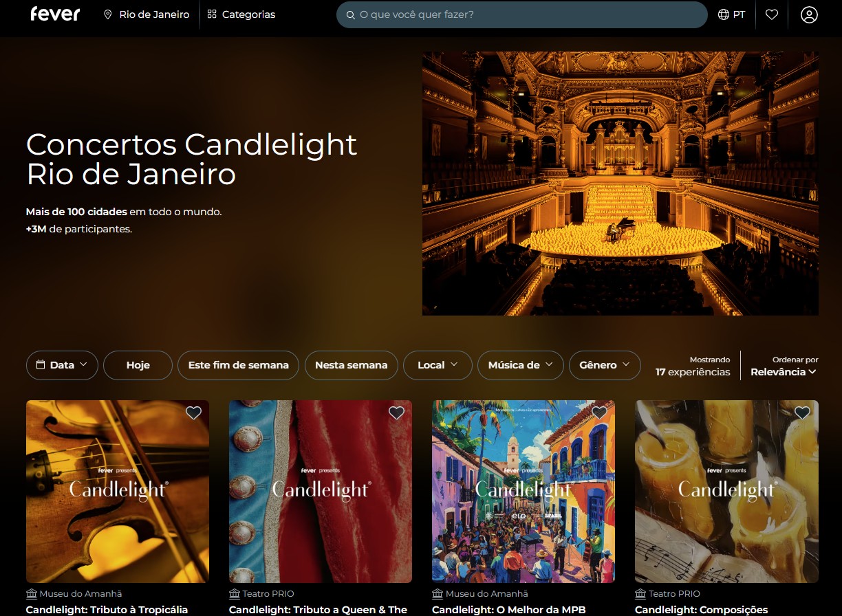Click the concert hall hero image
Screen dimensions: 842x616
click(x=620, y=184)
